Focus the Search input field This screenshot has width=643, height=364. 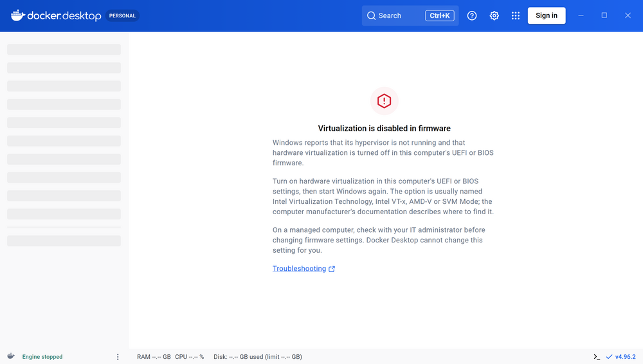coord(410,15)
